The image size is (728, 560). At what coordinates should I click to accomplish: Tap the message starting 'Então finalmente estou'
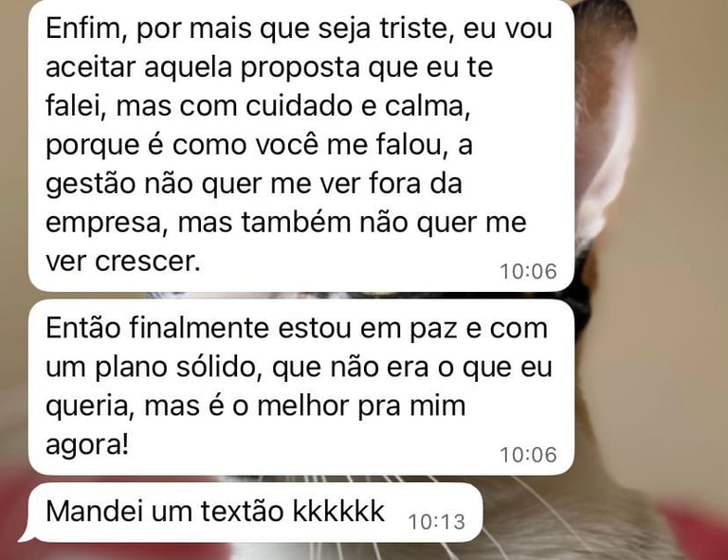coord(300,387)
